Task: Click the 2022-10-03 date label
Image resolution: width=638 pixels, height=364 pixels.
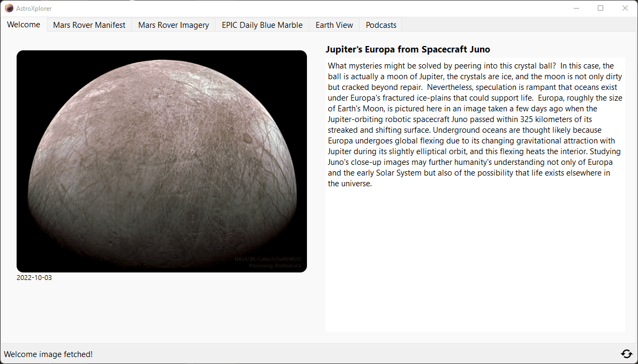Action: tap(34, 278)
